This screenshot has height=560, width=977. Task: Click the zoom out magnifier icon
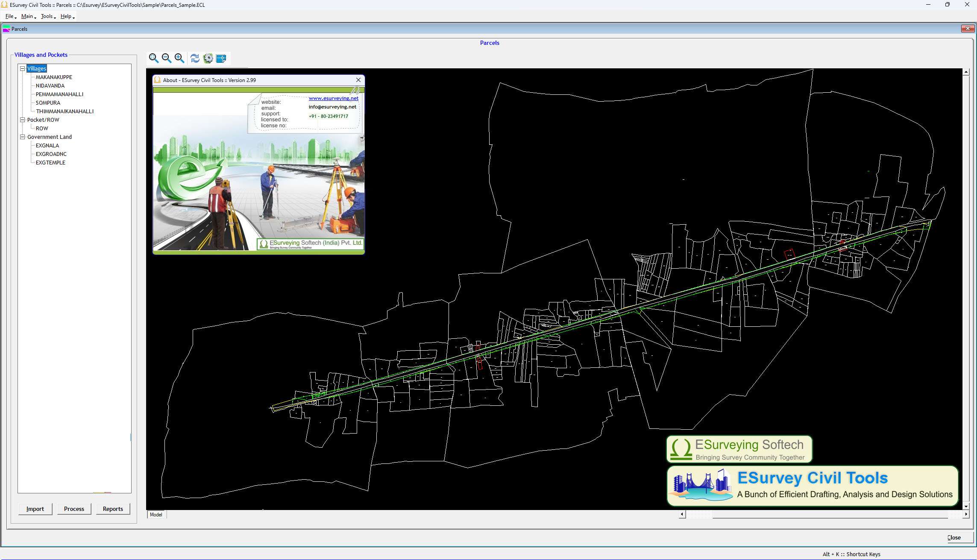pos(167,58)
